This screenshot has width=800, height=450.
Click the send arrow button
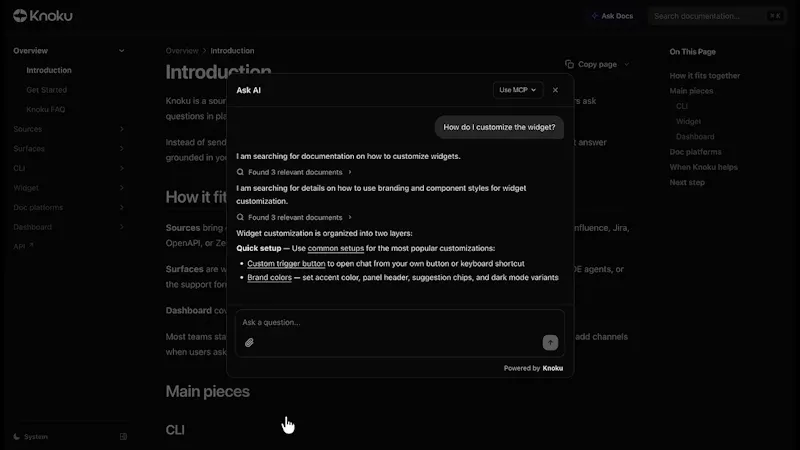(x=550, y=342)
